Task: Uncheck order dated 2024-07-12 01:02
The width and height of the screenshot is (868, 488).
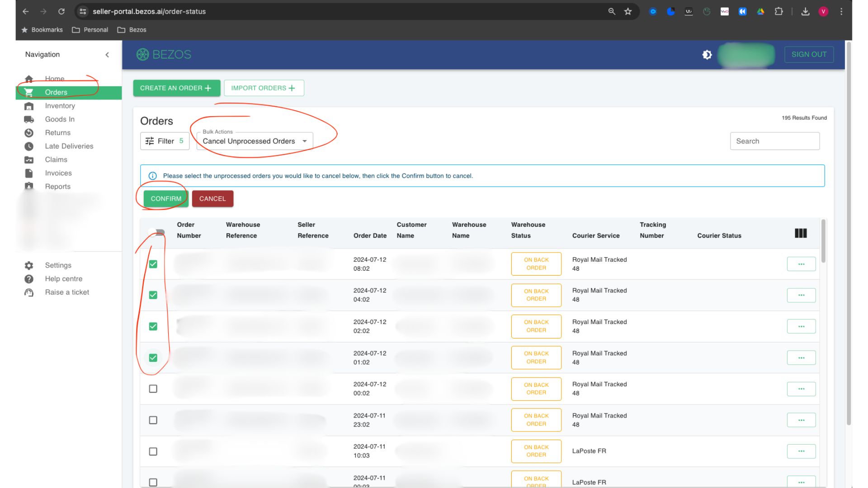Action: (x=153, y=358)
